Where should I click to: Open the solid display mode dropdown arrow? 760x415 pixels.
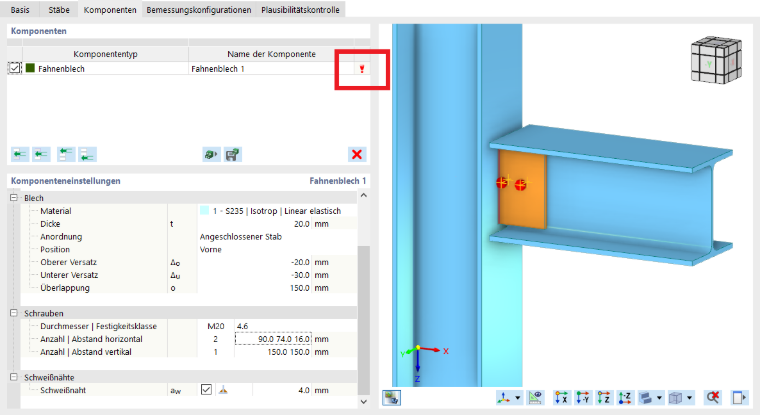tap(659, 398)
